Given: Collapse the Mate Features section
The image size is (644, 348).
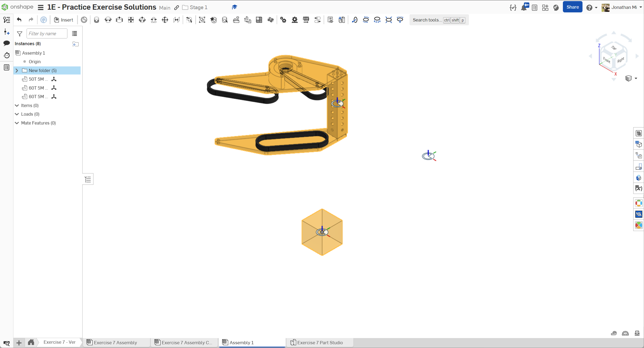Looking at the screenshot, I should tap(17, 123).
